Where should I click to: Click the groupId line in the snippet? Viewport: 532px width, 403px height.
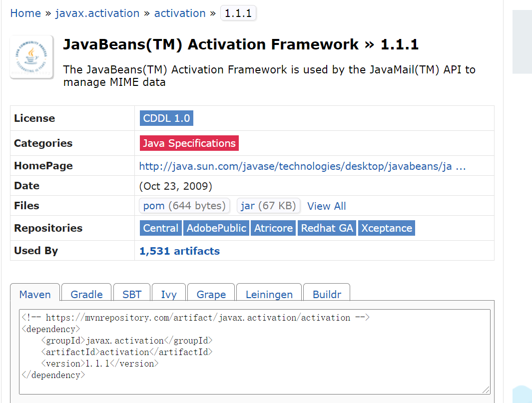coord(126,341)
